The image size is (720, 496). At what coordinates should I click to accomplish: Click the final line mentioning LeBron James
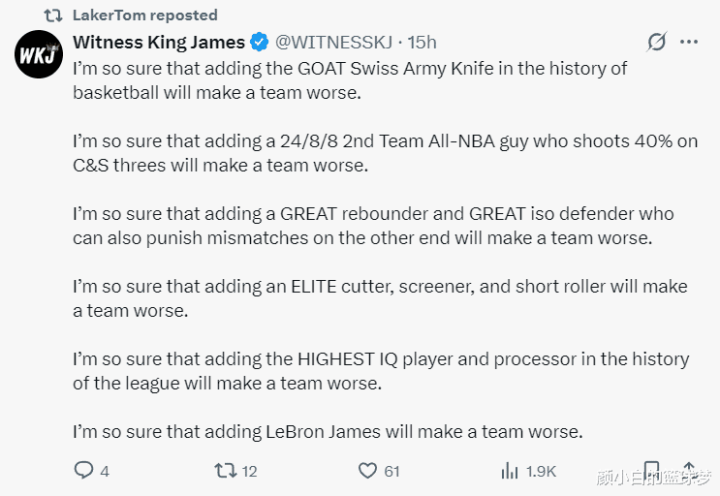pos(327,432)
